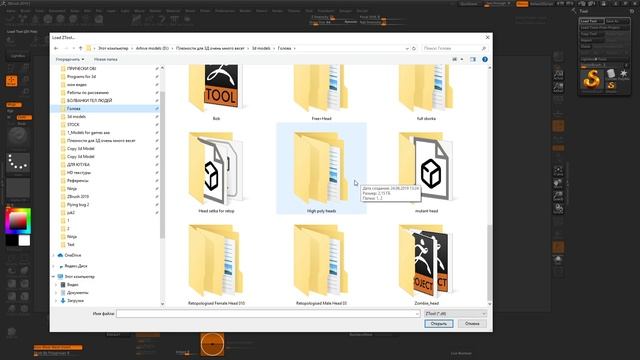Image resolution: width=640 pixels, height=360 pixels.
Task: Pick a color in ZBrush color picker
Action: click(18, 220)
